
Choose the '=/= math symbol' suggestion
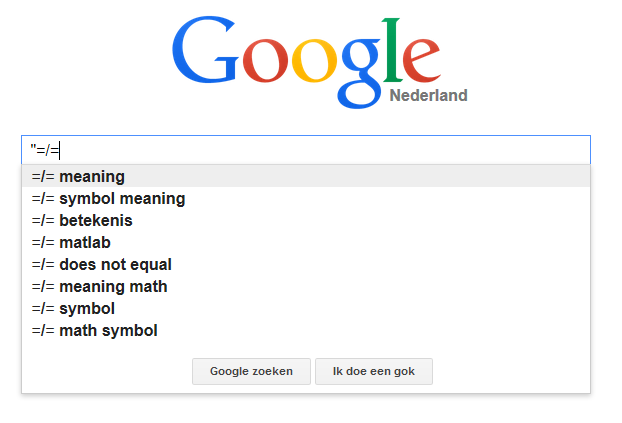(306, 331)
